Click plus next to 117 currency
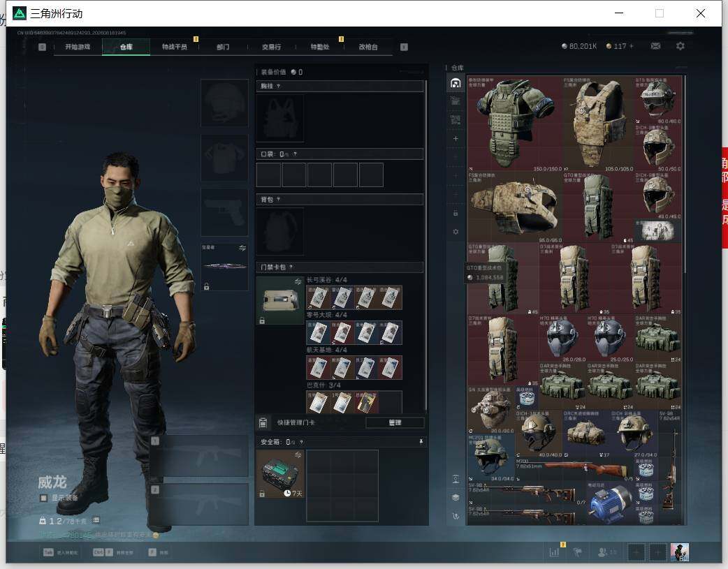This screenshot has width=728, height=569. 631,46
